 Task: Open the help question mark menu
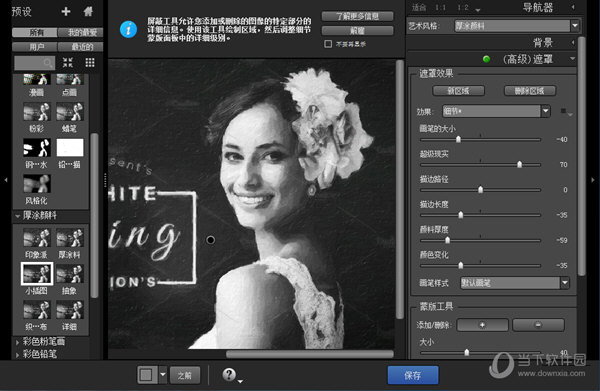(231, 375)
